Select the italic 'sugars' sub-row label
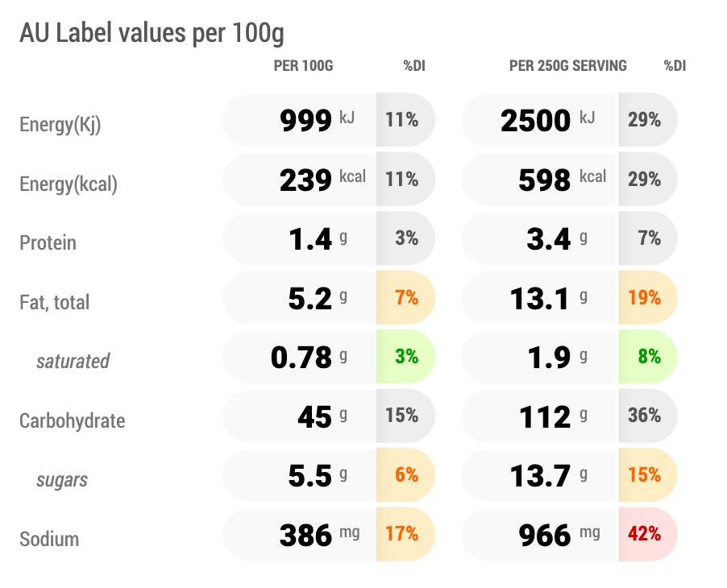 point(62,481)
